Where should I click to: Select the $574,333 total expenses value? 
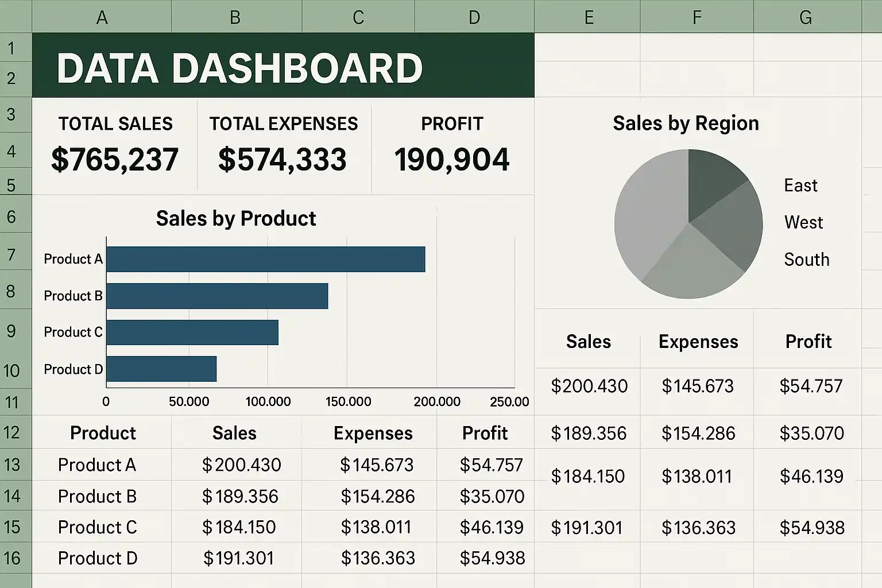click(x=283, y=160)
